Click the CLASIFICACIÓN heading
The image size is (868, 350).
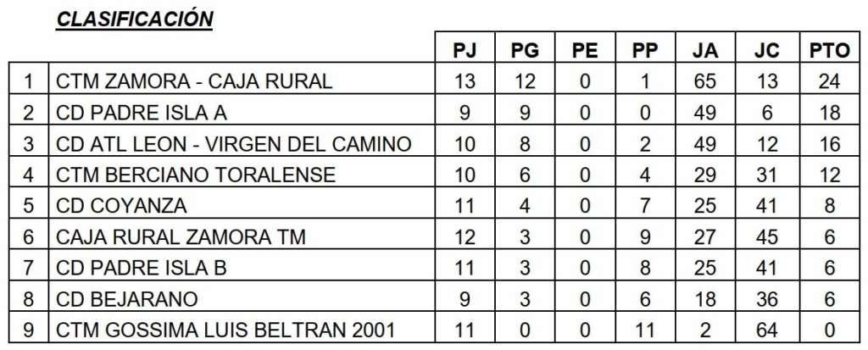134,19
